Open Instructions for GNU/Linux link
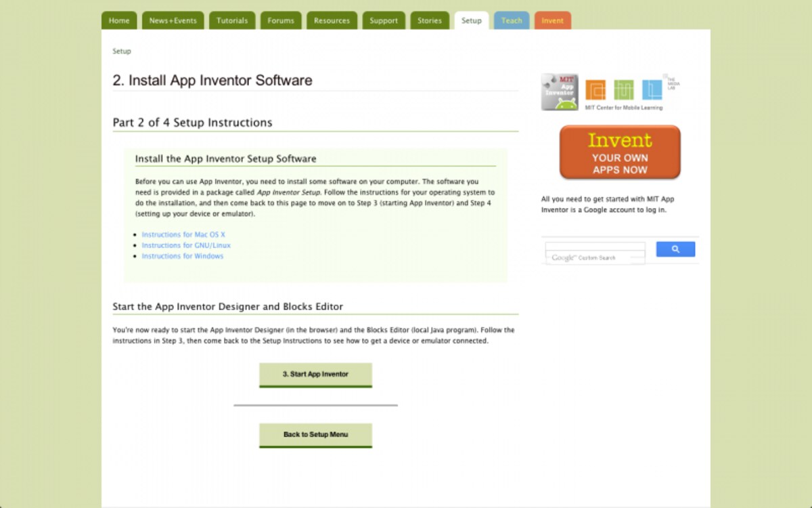The image size is (812, 508). tap(186, 245)
